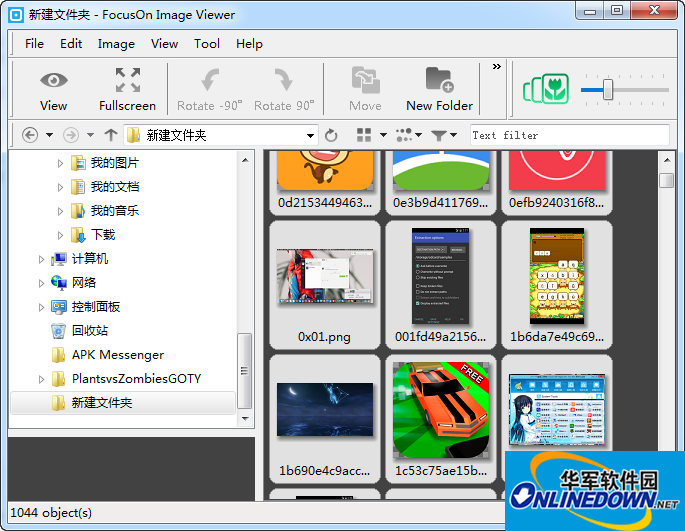The image size is (685, 531).
Task: Open the View menu
Action: point(165,44)
